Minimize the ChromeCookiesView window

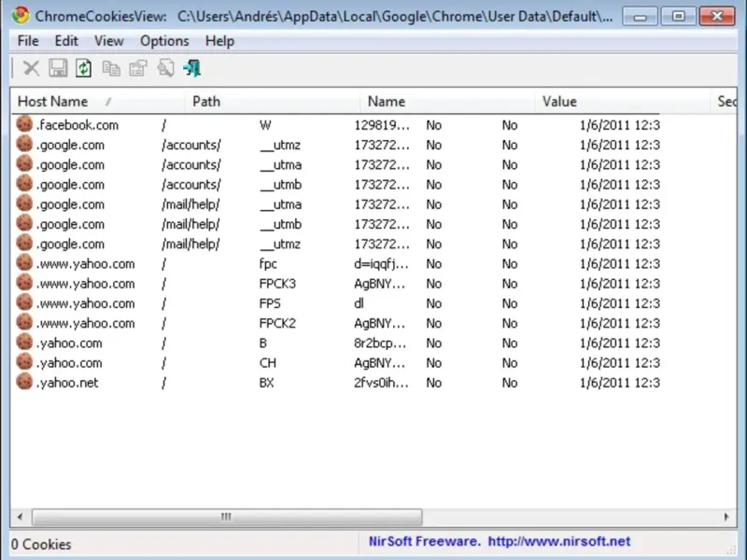point(640,17)
